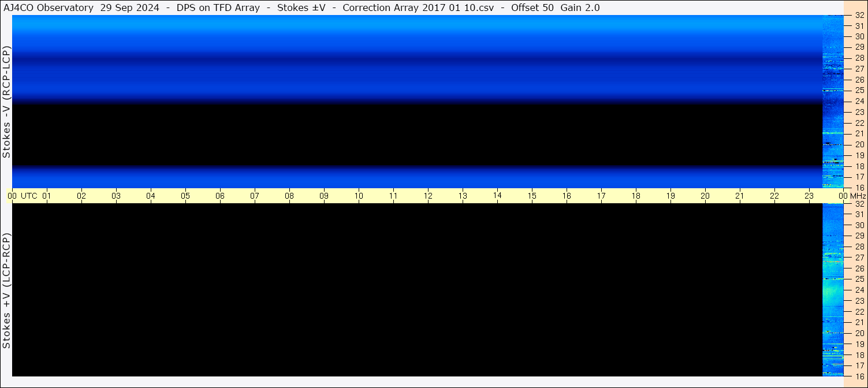Select hour 22 on the time axis
Image resolution: width=868 pixels, height=388 pixels.
(x=774, y=196)
